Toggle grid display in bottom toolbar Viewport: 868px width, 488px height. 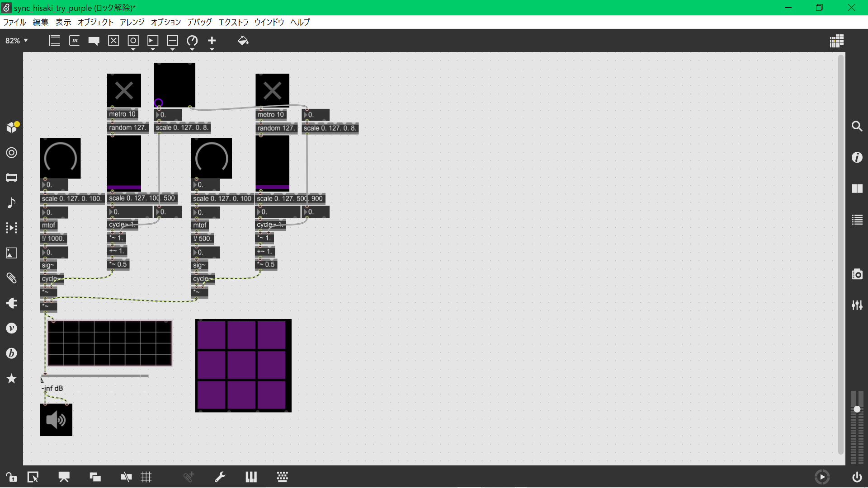[x=146, y=477]
